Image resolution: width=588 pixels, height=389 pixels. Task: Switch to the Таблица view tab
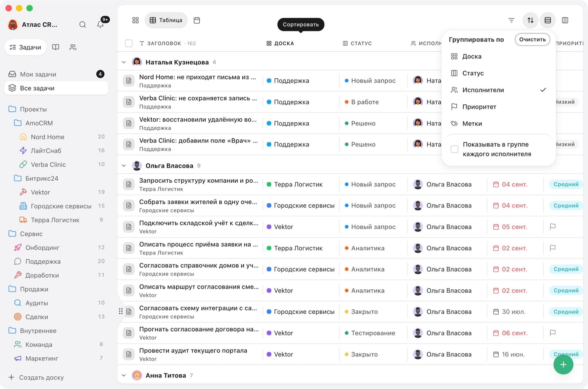(x=166, y=20)
